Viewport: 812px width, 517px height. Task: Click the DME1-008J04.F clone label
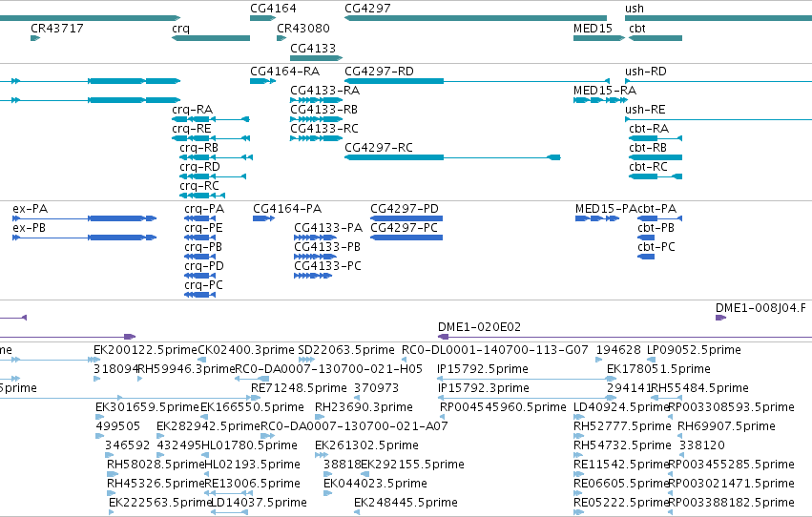tap(760, 308)
